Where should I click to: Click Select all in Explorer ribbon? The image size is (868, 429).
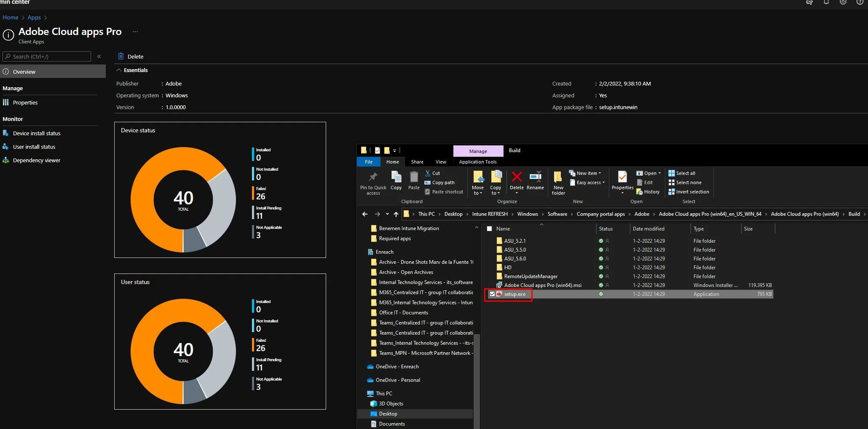point(682,173)
